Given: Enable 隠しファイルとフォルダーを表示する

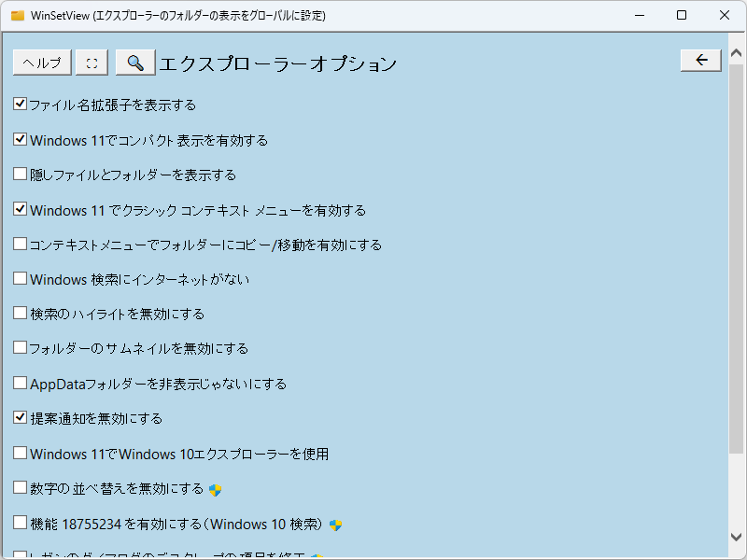Looking at the screenshot, I should pos(20,174).
